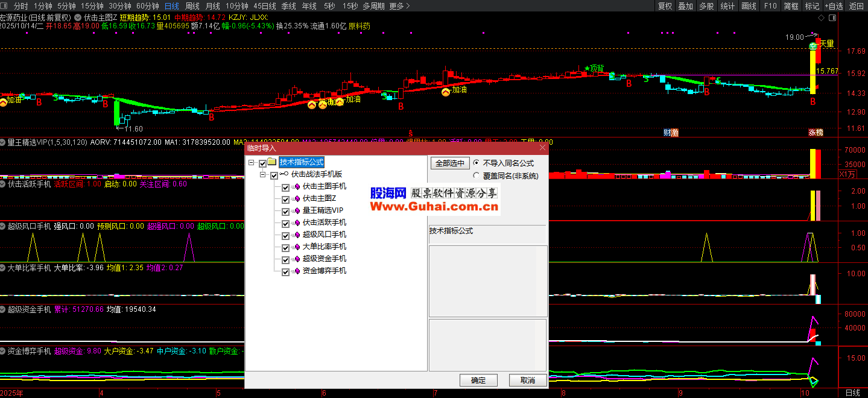Select the 覆盖同名(非系统) radio option
868x398 pixels.
[477, 176]
